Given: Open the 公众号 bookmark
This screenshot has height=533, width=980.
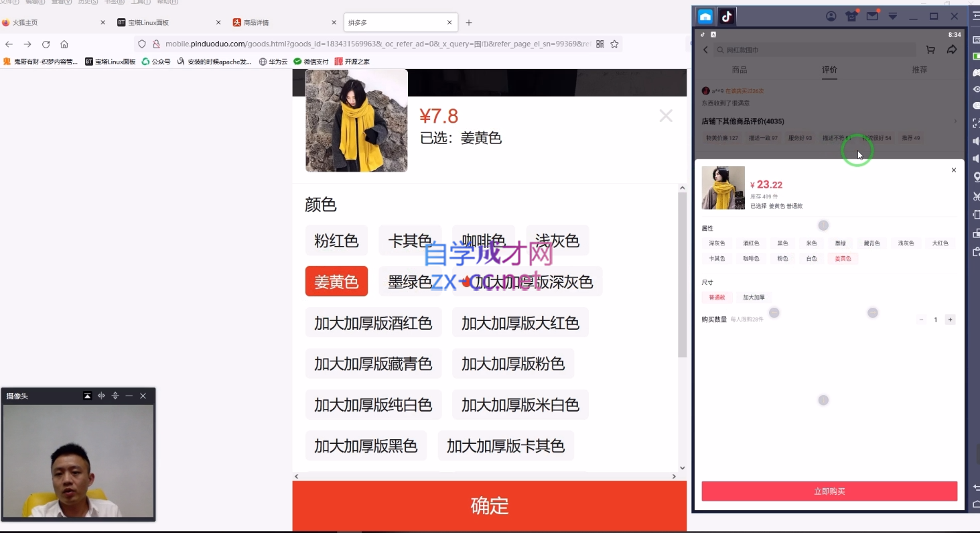Looking at the screenshot, I should [156, 62].
